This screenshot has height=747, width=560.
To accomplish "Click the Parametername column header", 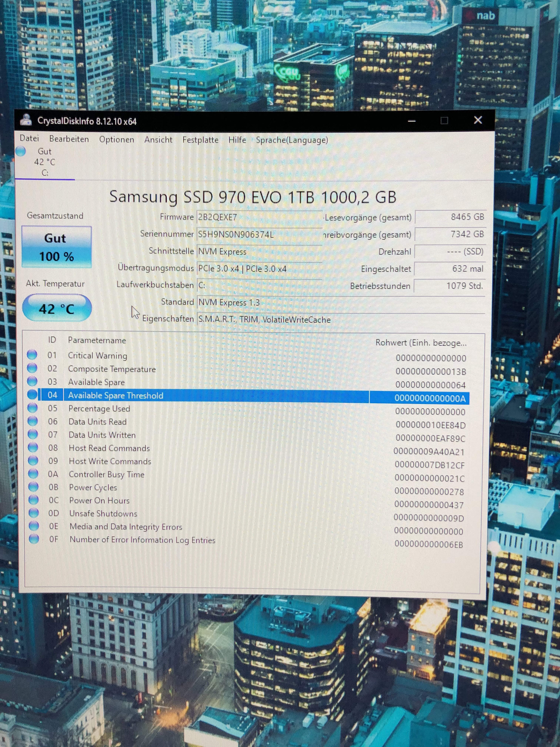I will [x=97, y=340].
